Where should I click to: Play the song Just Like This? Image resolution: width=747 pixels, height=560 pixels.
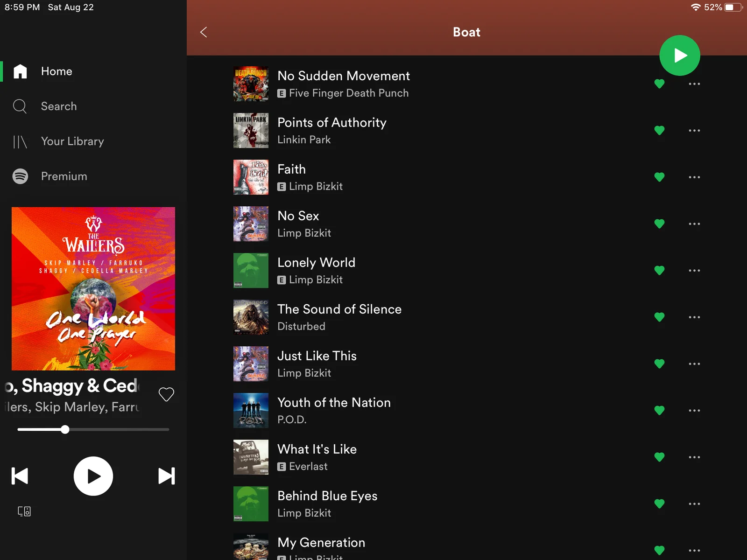point(317,356)
